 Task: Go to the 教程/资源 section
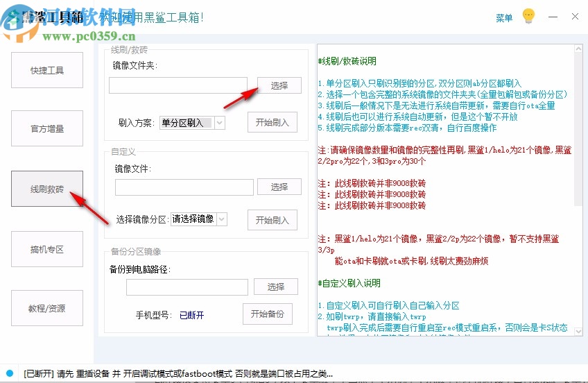pyautogui.click(x=47, y=308)
